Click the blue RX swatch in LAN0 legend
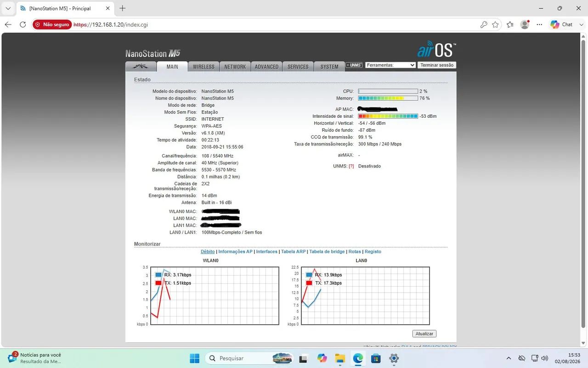This screenshot has width=588, height=368. pos(309,275)
